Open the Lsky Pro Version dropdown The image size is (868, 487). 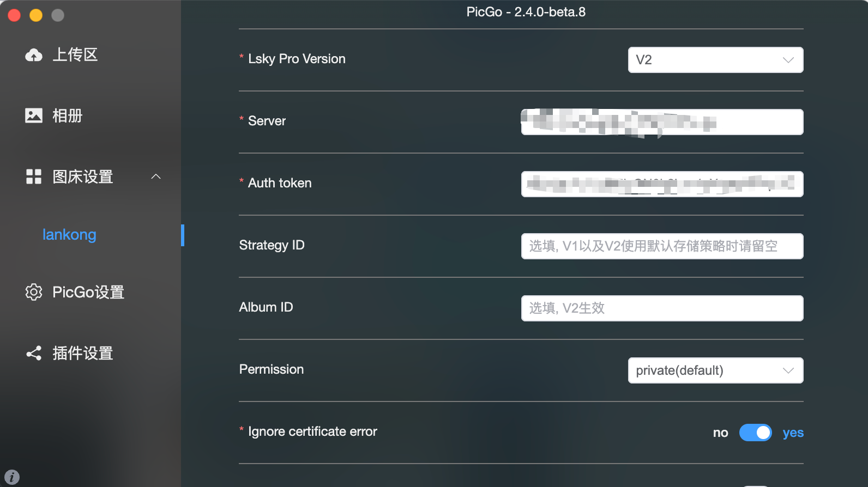(715, 60)
